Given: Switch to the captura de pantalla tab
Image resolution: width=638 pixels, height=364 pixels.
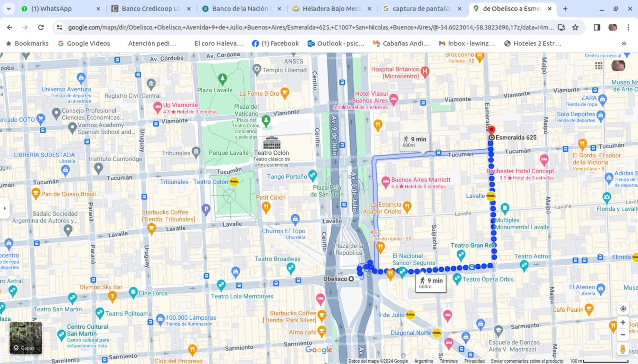Looking at the screenshot, I should click(x=422, y=9).
